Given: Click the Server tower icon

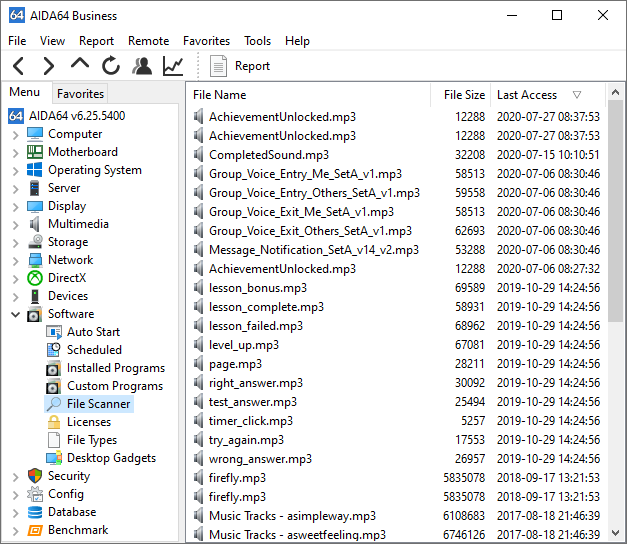Looking at the screenshot, I should point(35,188).
